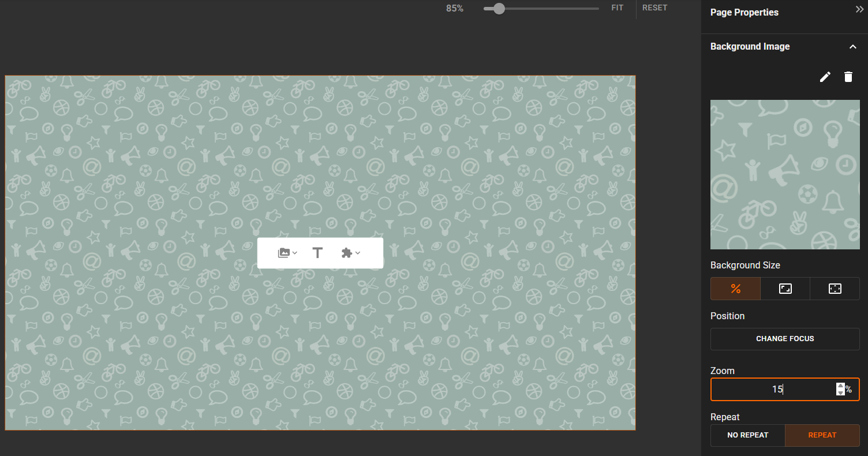868x456 pixels.
Task: Click RESET zoom button
Action: coord(654,8)
